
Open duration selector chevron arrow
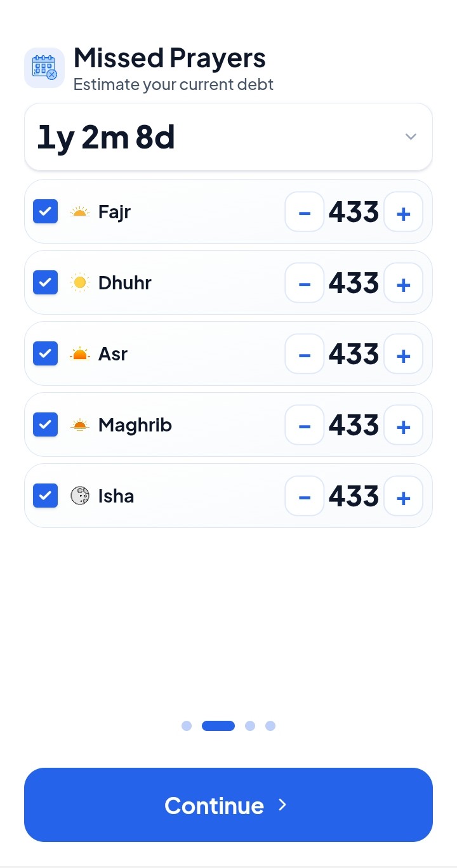coord(411,137)
